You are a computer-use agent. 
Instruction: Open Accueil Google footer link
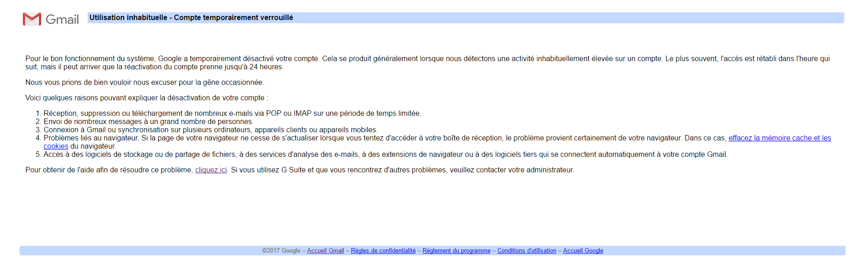pos(583,251)
